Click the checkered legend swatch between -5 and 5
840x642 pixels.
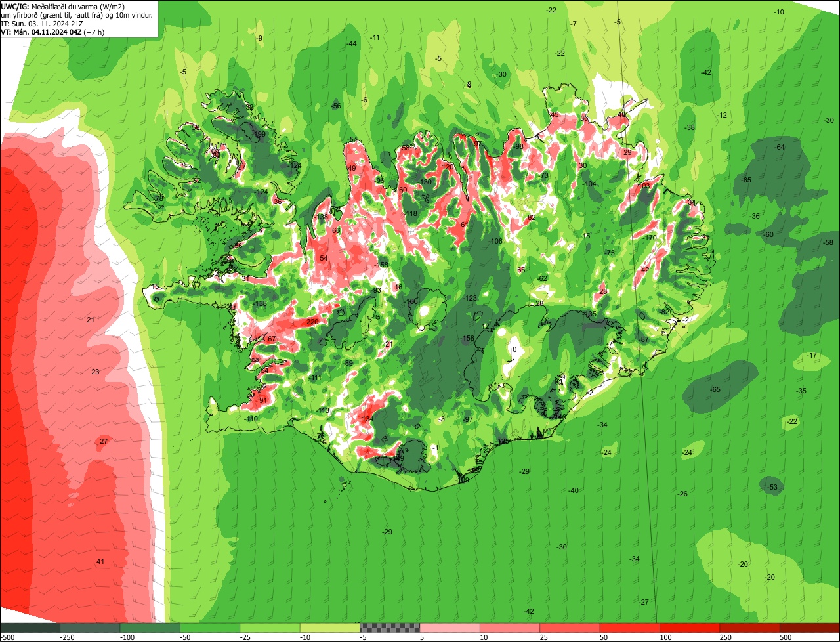(390, 628)
